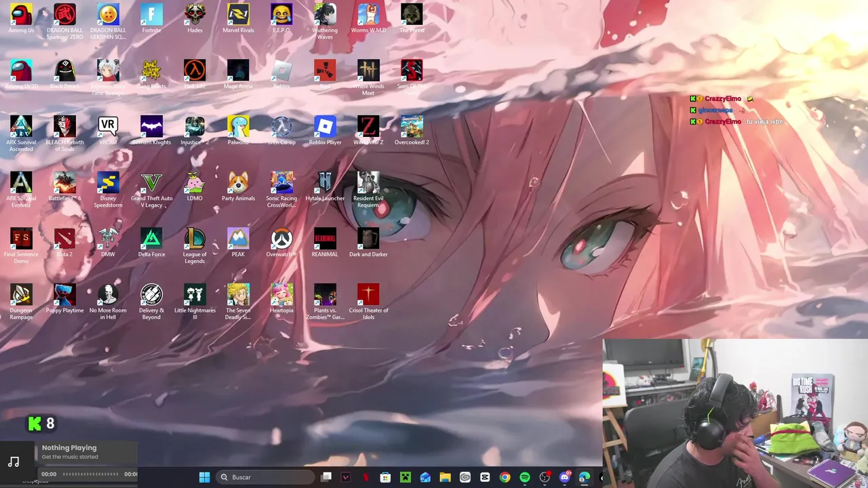Launch Google Chrome from the taskbar

click(x=505, y=477)
